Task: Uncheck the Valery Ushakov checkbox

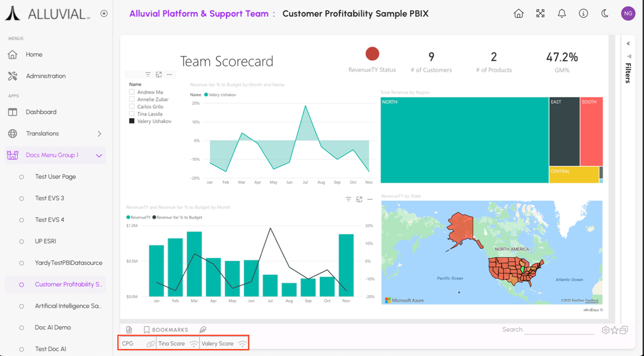Action: pos(132,121)
